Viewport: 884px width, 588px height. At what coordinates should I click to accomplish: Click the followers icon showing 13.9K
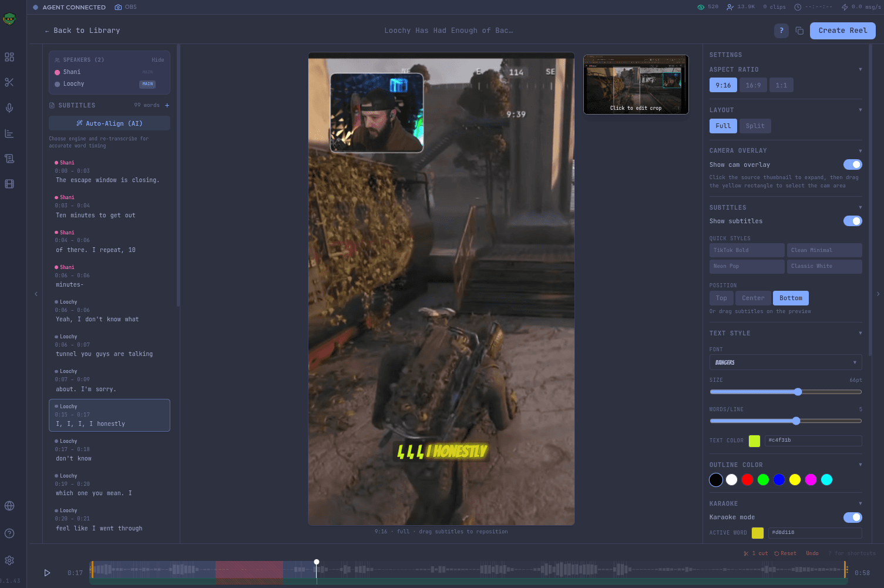pos(730,7)
